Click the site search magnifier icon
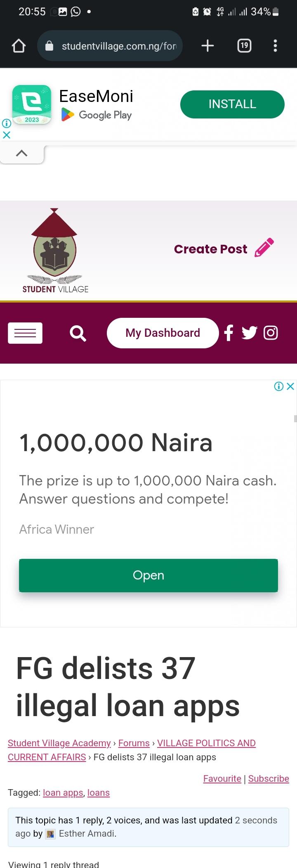This screenshot has height=868, width=297. (78, 333)
